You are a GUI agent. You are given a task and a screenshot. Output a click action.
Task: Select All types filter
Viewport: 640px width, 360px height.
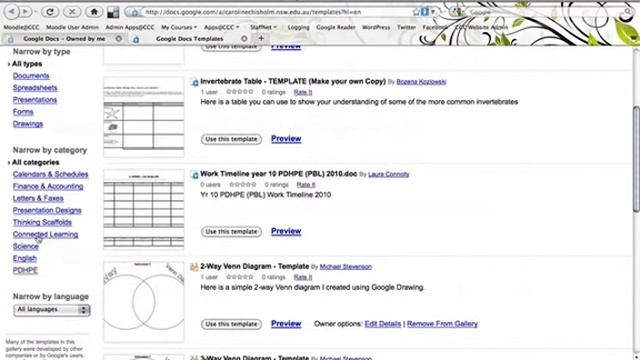[x=27, y=64]
